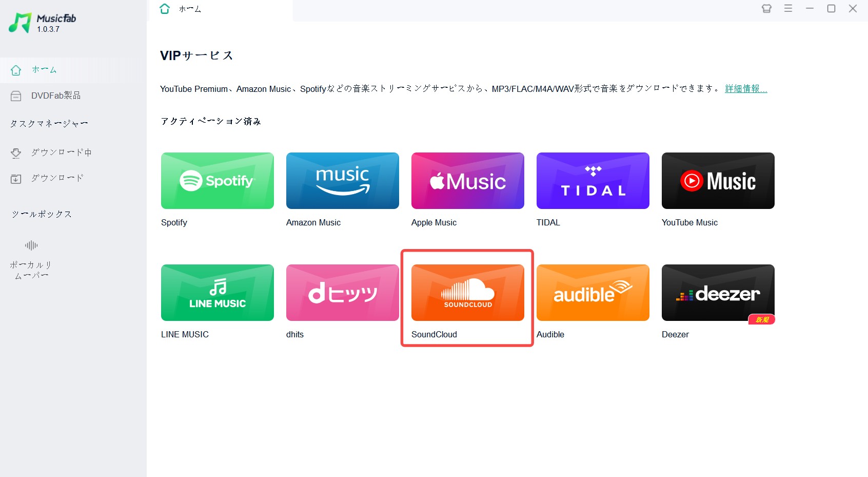Click the Deezer label text
Image resolution: width=868 pixels, height=477 pixels.
675,334
